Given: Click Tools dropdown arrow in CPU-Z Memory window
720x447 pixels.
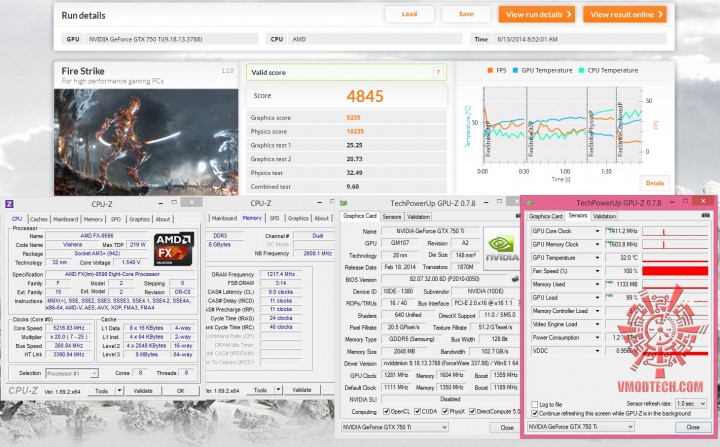Looking at the screenshot, I should point(278,390).
